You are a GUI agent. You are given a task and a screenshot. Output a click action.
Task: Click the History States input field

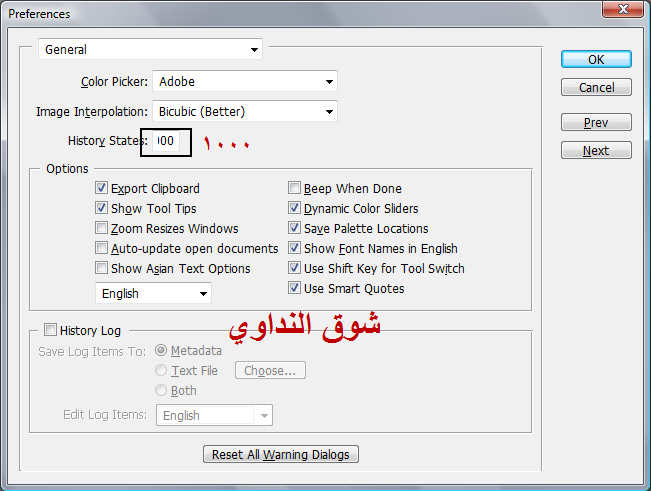(166, 142)
